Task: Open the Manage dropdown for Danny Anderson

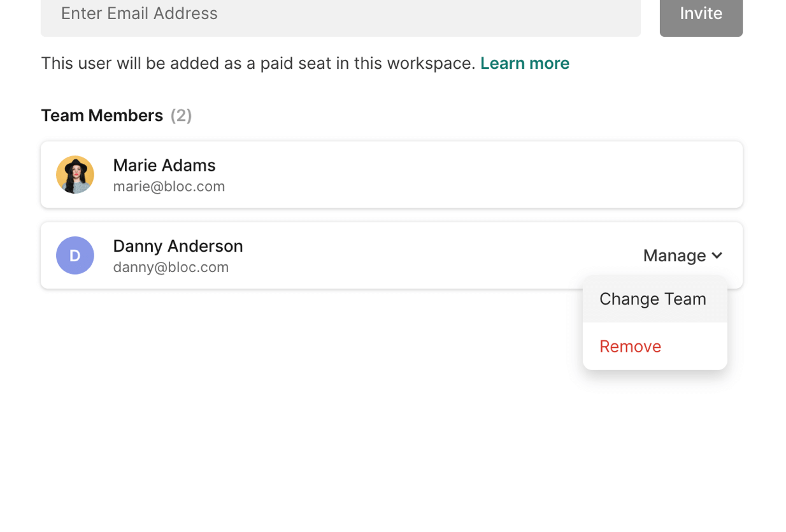Action: click(x=675, y=255)
